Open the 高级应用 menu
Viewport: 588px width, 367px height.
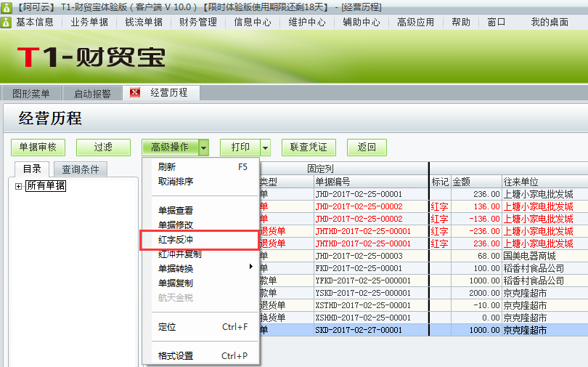tap(415, 22)
